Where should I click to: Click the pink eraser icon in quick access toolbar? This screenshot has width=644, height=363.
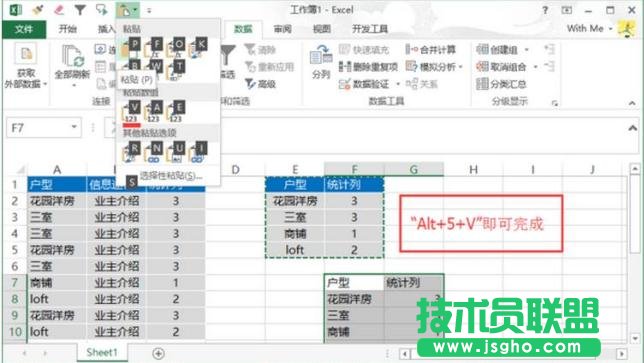(59, 9)
